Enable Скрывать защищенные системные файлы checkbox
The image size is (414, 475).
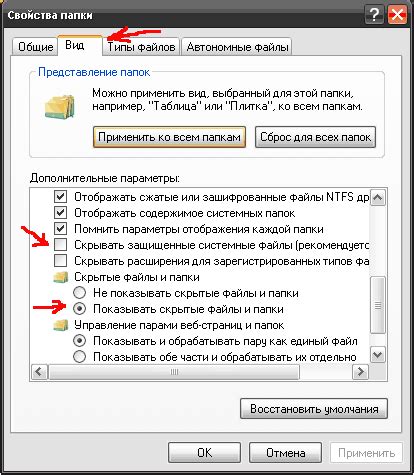60,245
